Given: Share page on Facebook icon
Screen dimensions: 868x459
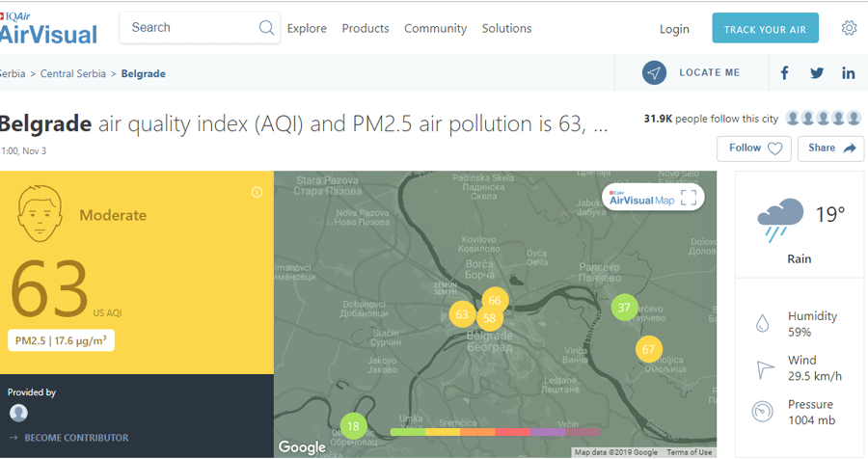Looking at the screenshot, I should coord(784,73).
